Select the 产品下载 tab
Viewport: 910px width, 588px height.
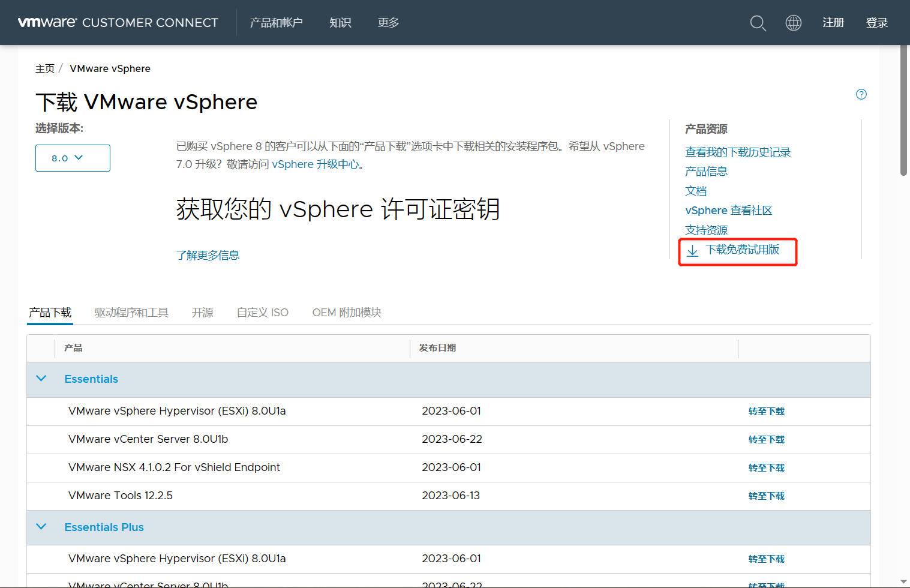coord(50,313)
